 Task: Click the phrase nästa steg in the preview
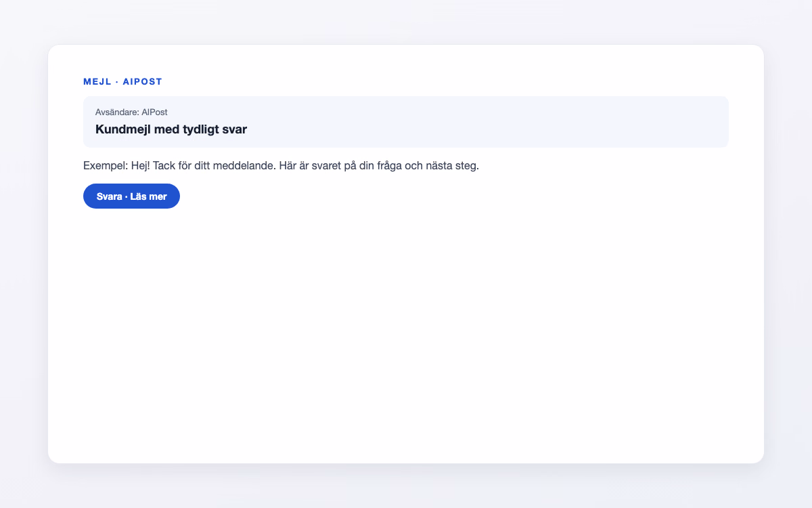451,165
